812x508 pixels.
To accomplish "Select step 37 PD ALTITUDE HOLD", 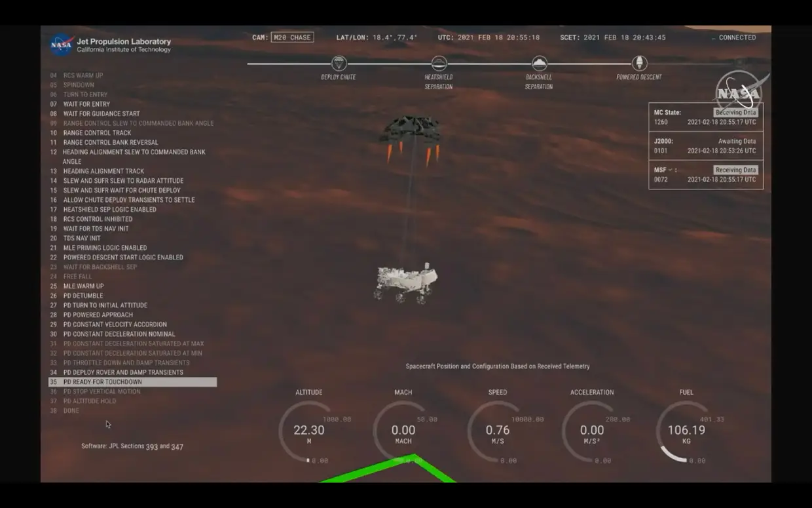I will click(x=83, y=401).
